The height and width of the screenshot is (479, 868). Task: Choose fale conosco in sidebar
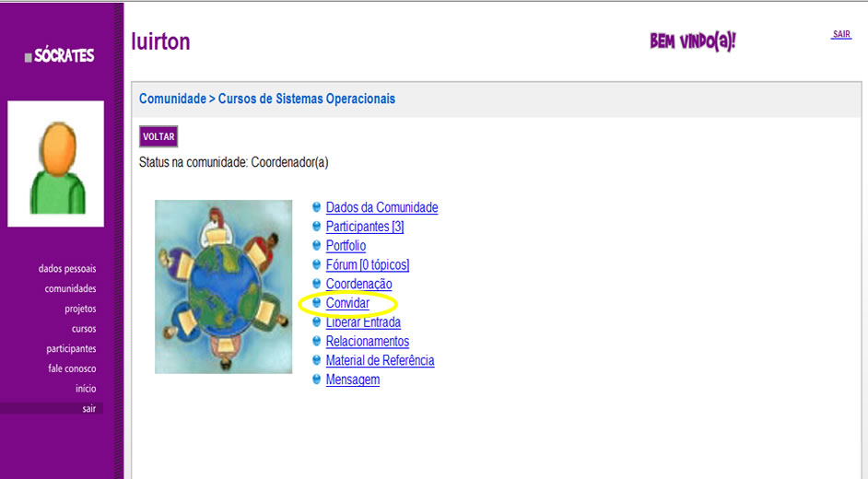click(72, 368)
